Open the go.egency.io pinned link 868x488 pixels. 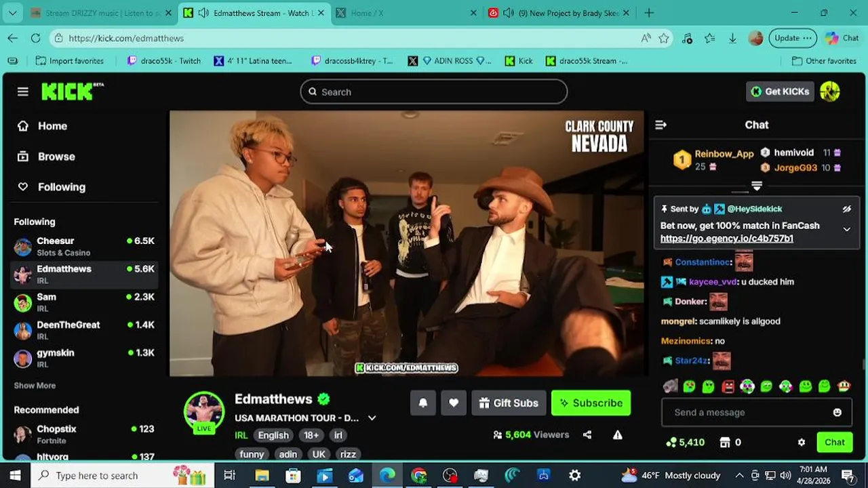[726, 239]
